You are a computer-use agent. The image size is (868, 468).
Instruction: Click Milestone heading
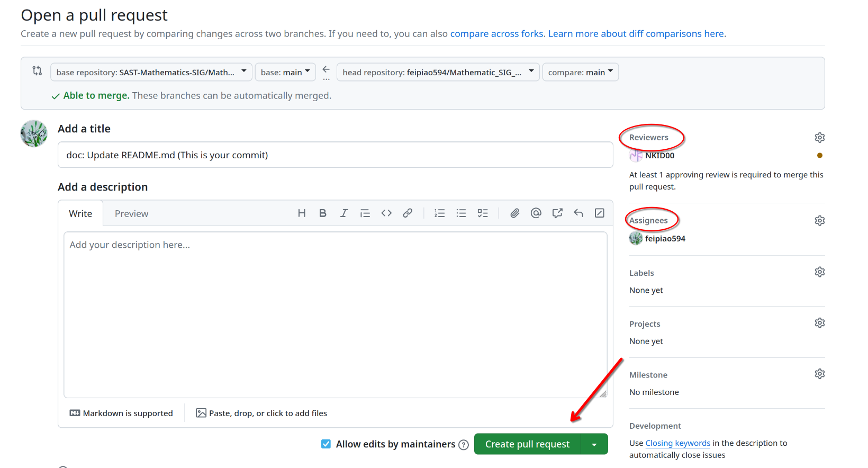[x=648, y=375]
